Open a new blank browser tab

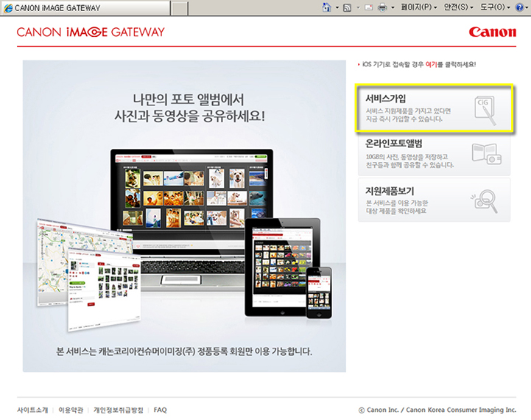point(179,8)
